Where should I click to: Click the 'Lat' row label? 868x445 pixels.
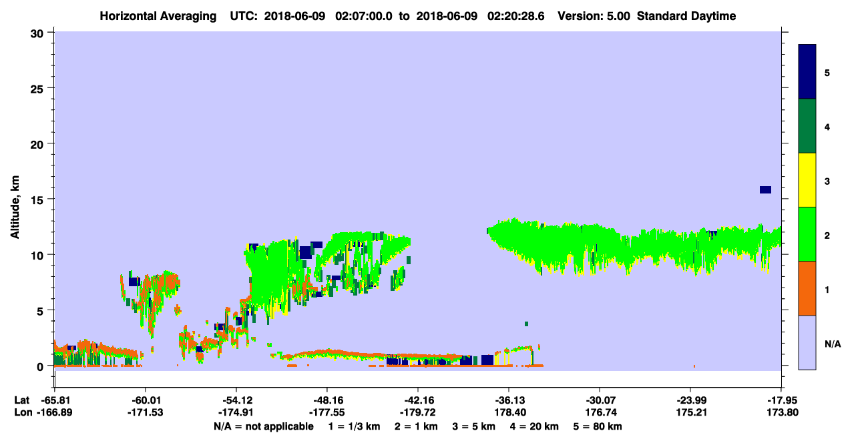(x=21, y=400)
